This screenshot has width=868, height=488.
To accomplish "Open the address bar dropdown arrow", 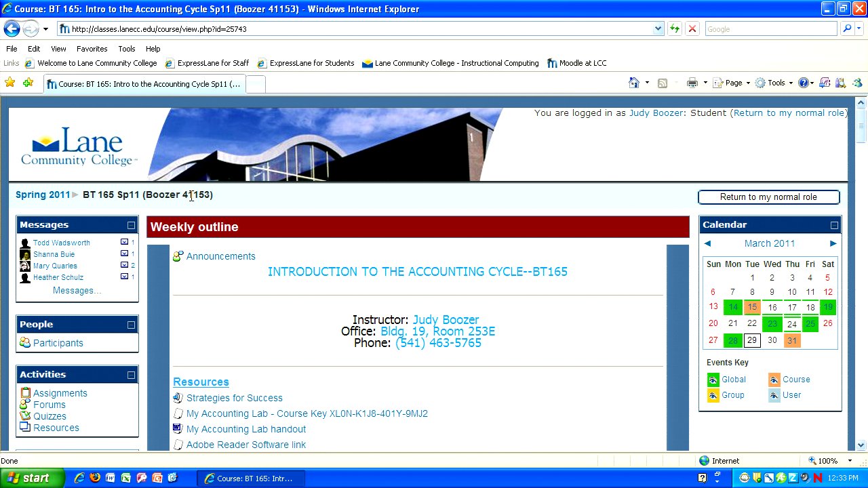I will pyautogui.click(x=658, y=29).
